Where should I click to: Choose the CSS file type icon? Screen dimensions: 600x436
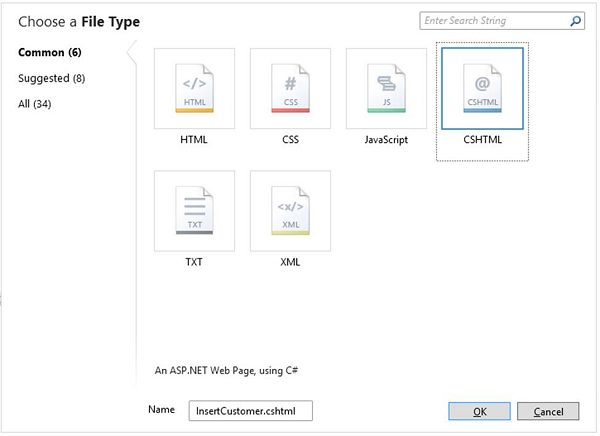tap(290, 88)
